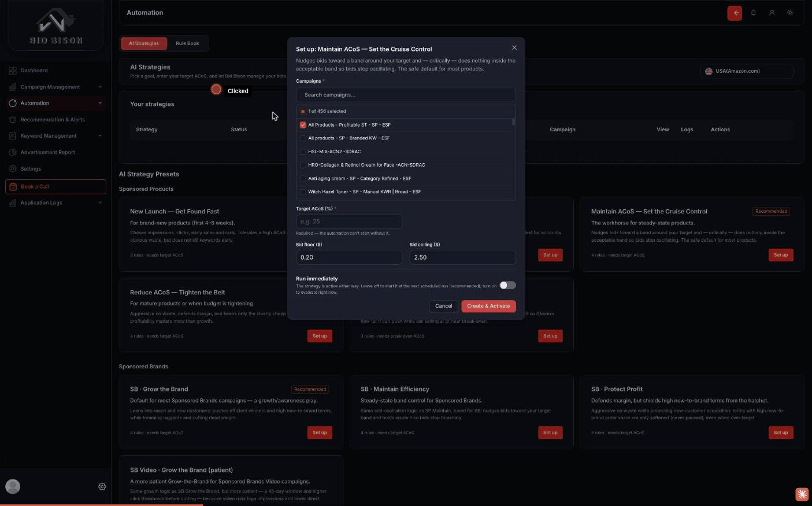Open the USA(Amazon.com) marketplace dropdown
Viewport: 812px width, 506px height.
point(747,71)
